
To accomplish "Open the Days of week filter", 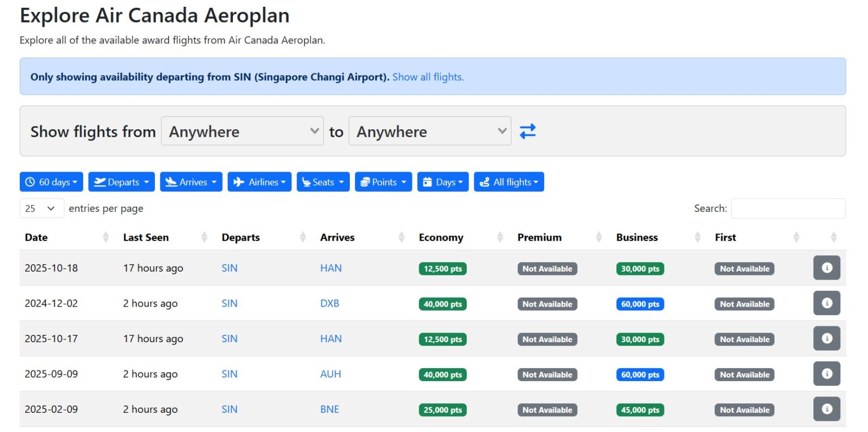I will click(x=442, y=181).
